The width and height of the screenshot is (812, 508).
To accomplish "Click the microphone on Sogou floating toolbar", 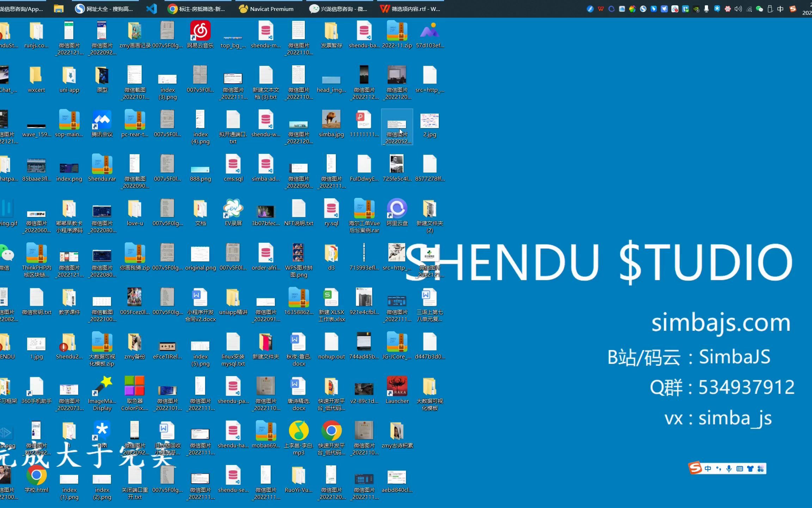I will (729, 468).
